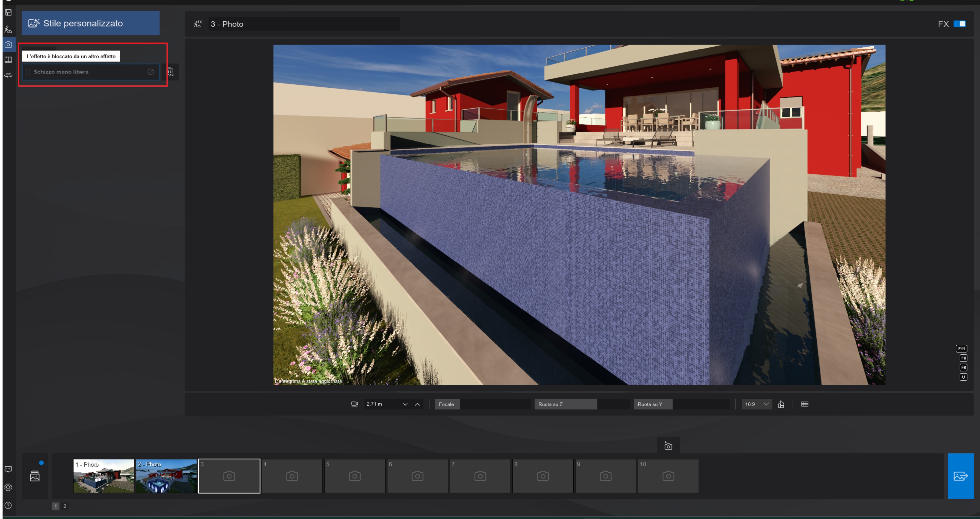Image resolution: width=980 pixels, height=519 pixels.
Task: Click the F11 shortcut key button
Action: coord(961,349)
